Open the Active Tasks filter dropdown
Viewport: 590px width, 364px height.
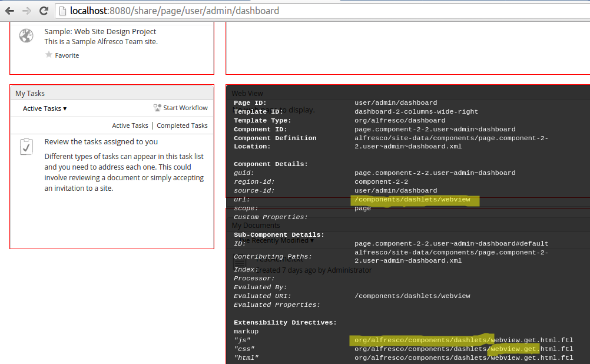44,108
